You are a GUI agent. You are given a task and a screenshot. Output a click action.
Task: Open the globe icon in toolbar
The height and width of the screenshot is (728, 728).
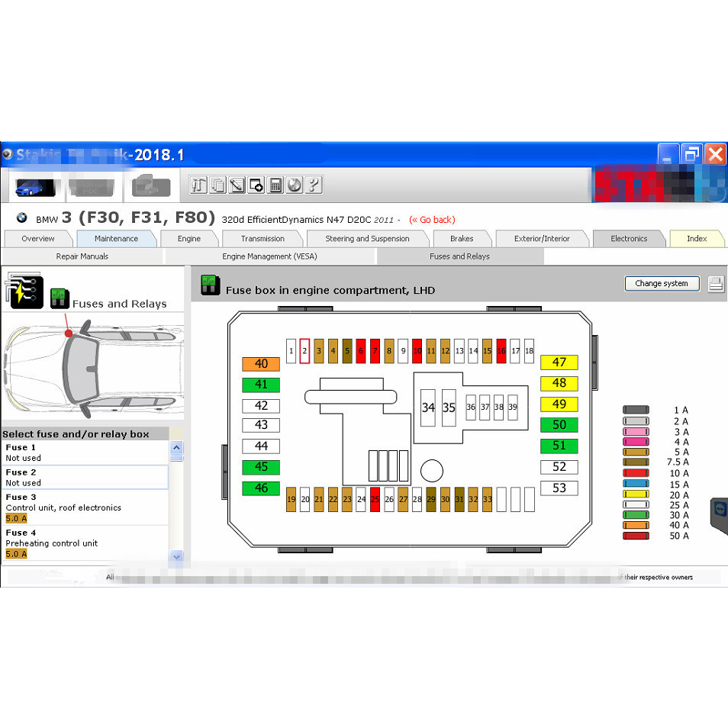295,185
